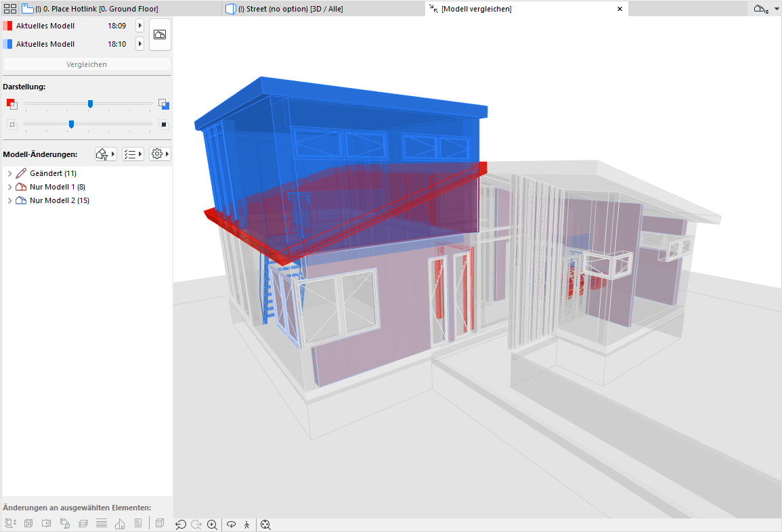Switch to the 0. Place Hotlink tab

click(x=95, y=9)
